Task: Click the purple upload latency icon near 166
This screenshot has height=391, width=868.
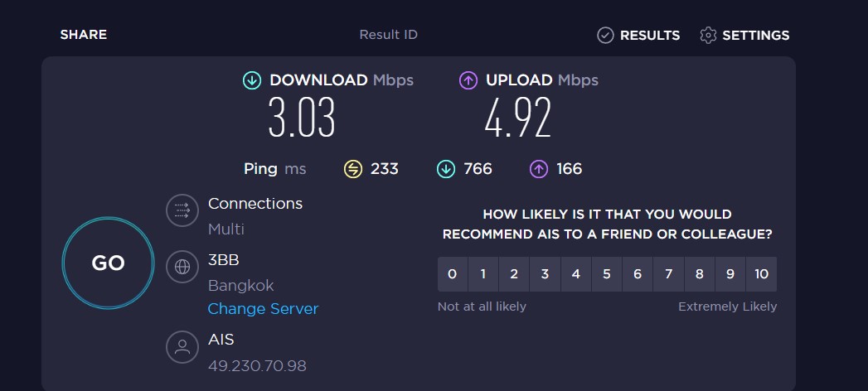Action: click(539, 169)
